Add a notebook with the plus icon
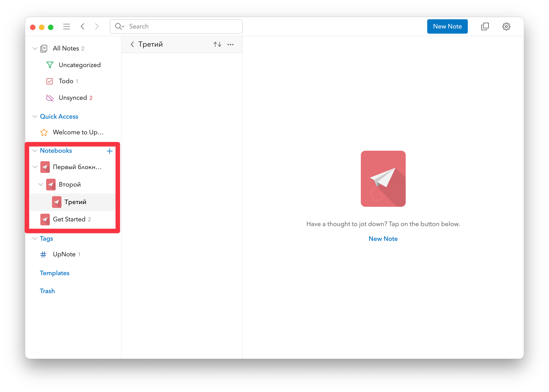This screenshot has height=392, width=549. 110,151
